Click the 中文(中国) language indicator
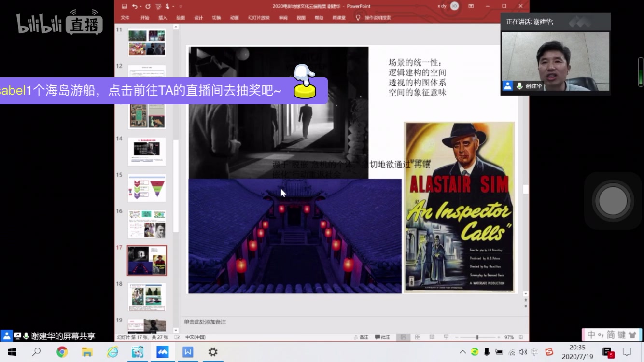The image size is (644, 362). click(196, 337)
